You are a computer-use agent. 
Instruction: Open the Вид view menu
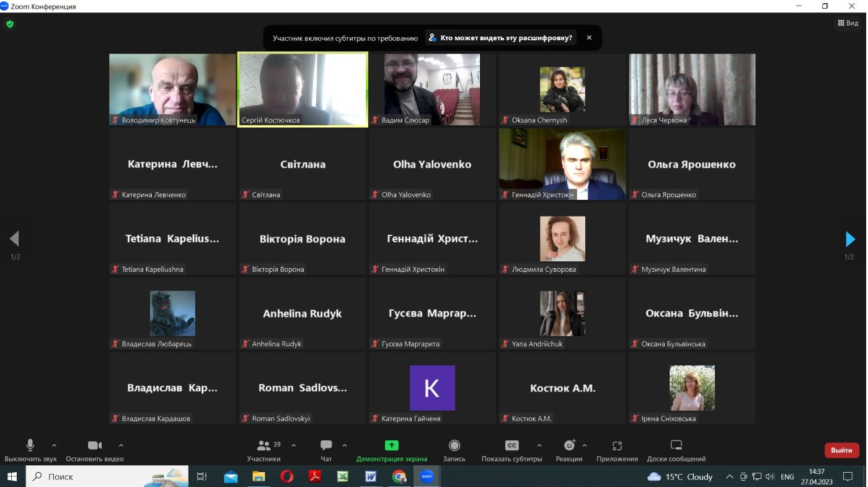point(848,23)
